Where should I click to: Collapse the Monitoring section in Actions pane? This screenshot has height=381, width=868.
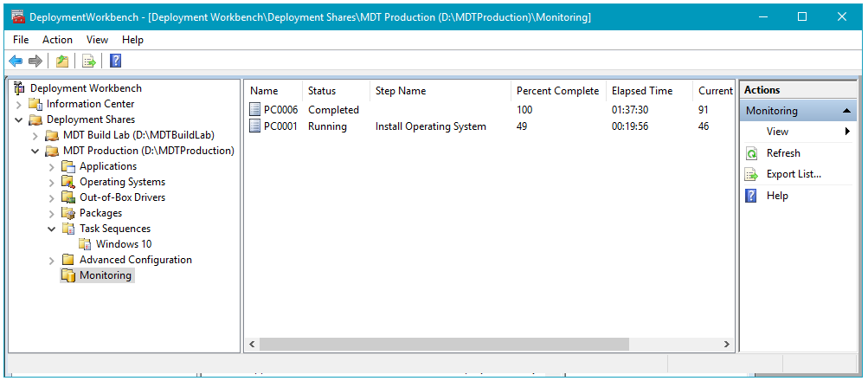[847, 111]
